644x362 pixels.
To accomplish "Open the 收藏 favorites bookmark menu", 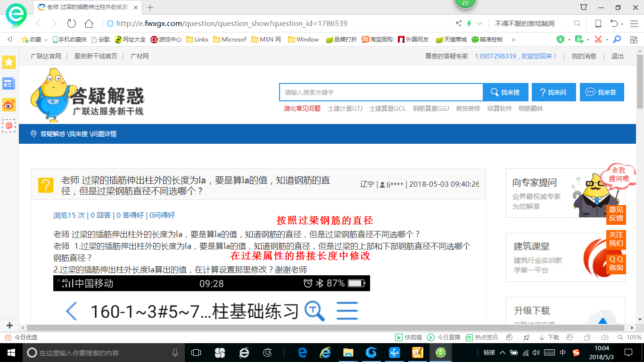I will [x=34, y=40].
